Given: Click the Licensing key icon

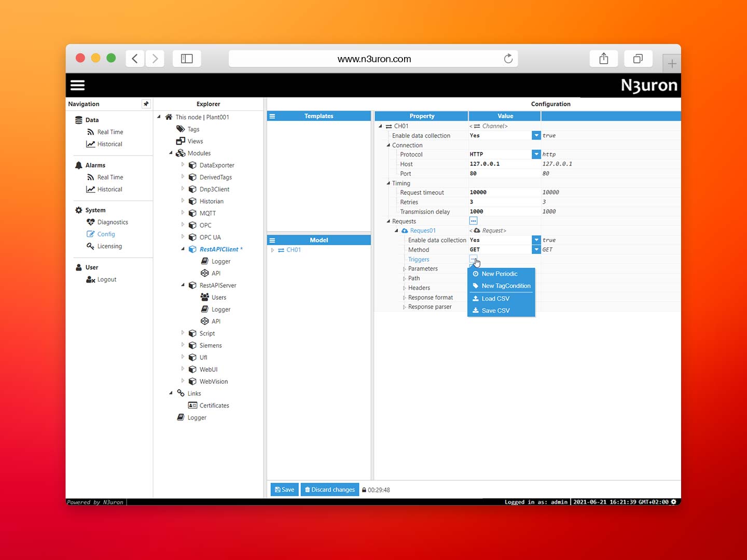Looking at the screenshot, I should tap(91, 246).
